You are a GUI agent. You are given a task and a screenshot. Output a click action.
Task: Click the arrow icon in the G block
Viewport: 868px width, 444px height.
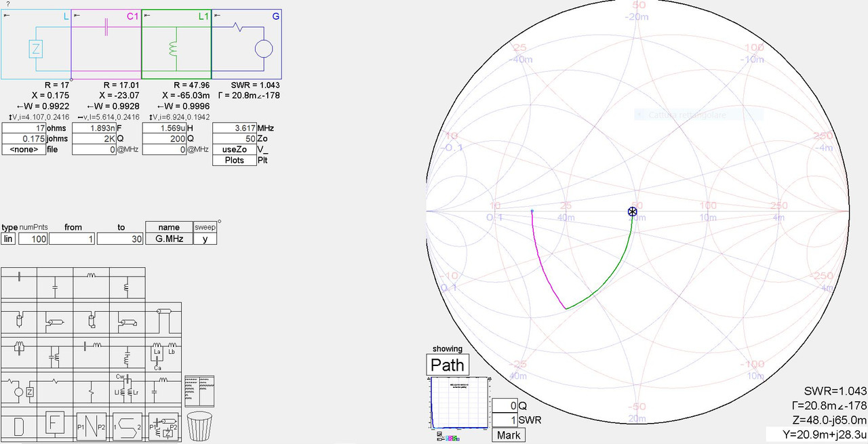[x=218, y=14]
